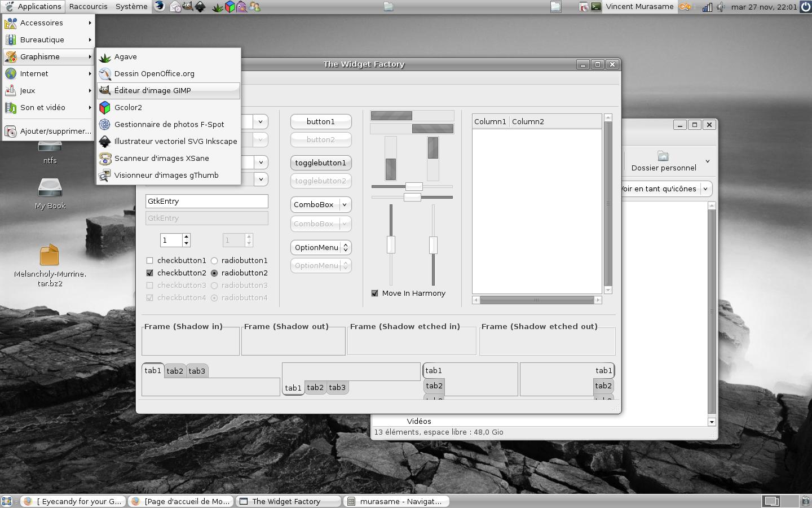Viewport: 812px width, 508px height.
Task: Launch Firefox from the top panel
Action: [x=160, y=7]
